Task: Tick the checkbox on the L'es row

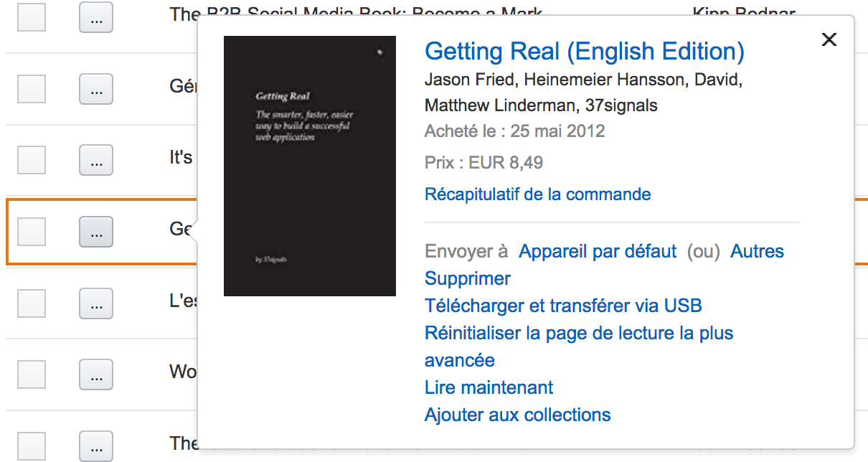Action: (x=32, y=303)
